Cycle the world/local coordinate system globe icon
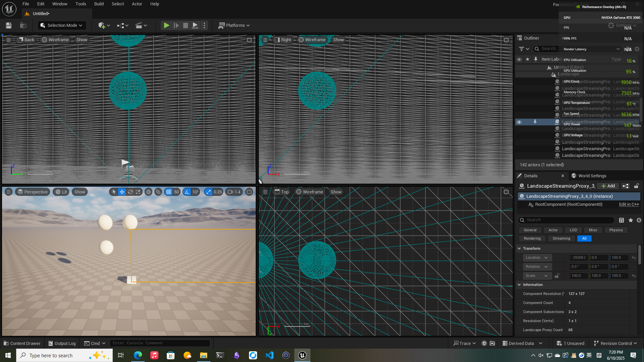 click(148, 192)
